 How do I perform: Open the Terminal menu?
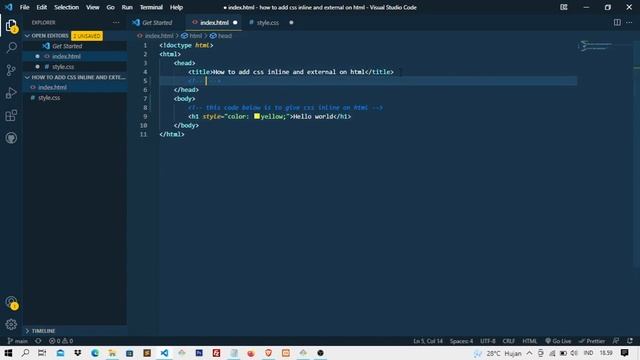pyautogui.click(x=151, y=7)
